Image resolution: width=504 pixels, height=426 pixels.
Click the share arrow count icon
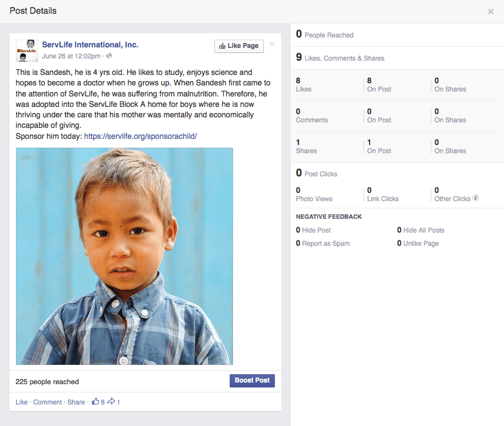tap(111, 402)
